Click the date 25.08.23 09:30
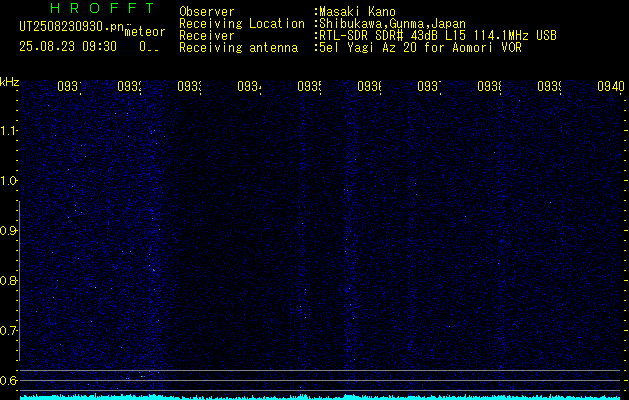This screenshot has height=400, width=629. [68, 47]
